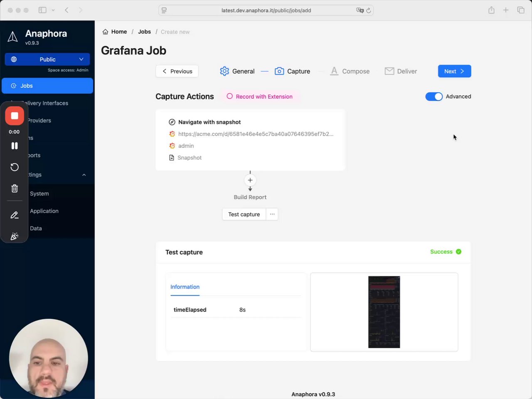Open the captured dashboard thumbnail
532x399 pixels.
[x=384, y=312]
